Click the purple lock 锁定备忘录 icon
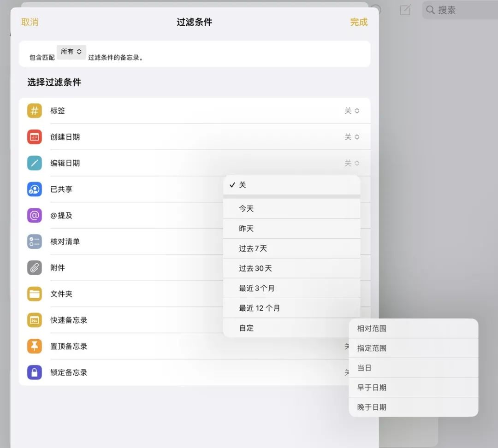 point(34,372)
